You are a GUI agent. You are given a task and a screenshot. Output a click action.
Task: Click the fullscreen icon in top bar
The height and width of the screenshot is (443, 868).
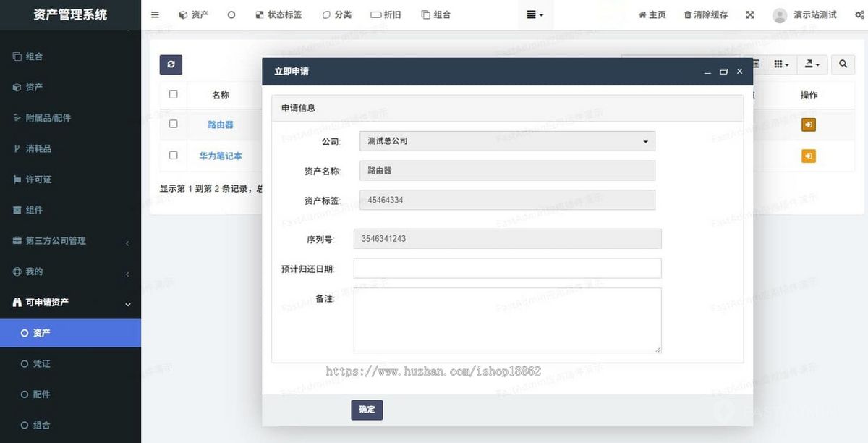[x=750, y=14]
